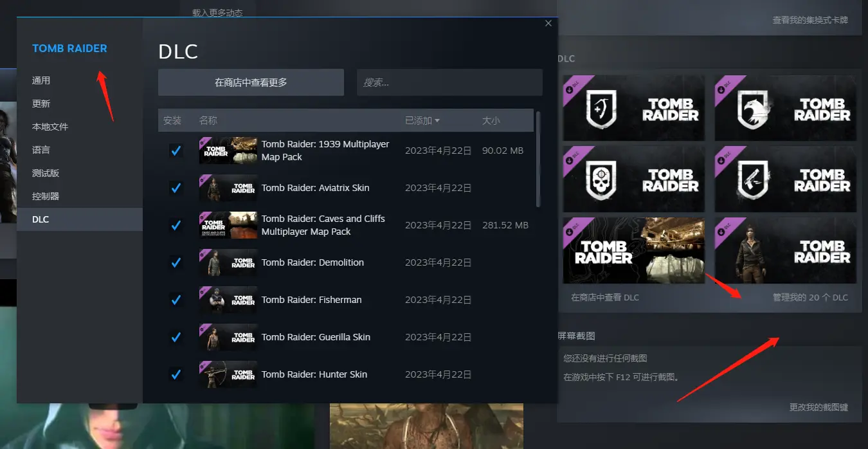
Task: Click the DLC list scrollbar thumb
Action: point(538,160)
